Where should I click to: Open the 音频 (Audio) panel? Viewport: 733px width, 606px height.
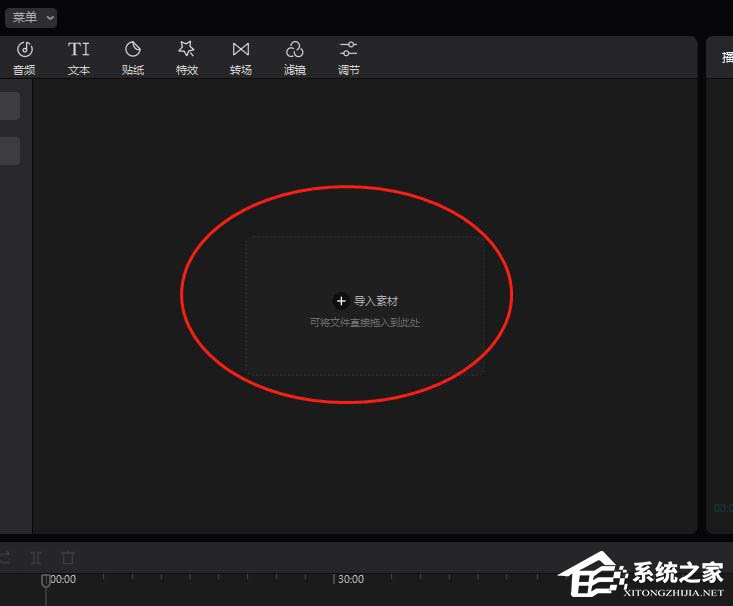point(24,58)
